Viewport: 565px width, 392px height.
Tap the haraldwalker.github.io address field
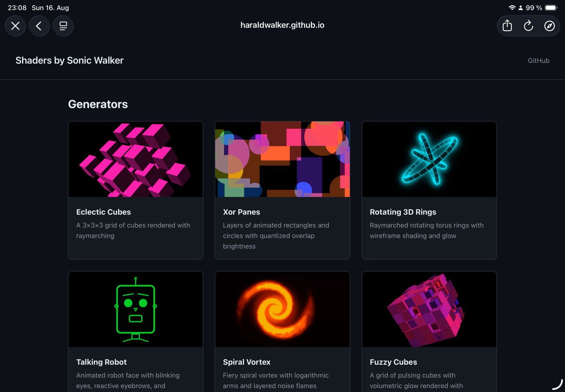[282, 25]
